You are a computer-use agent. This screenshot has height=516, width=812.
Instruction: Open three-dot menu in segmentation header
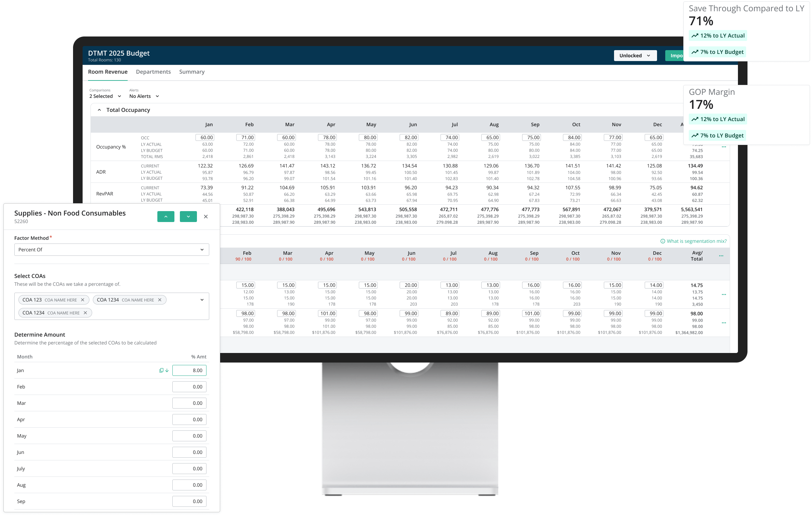click(x=721, y=256)
